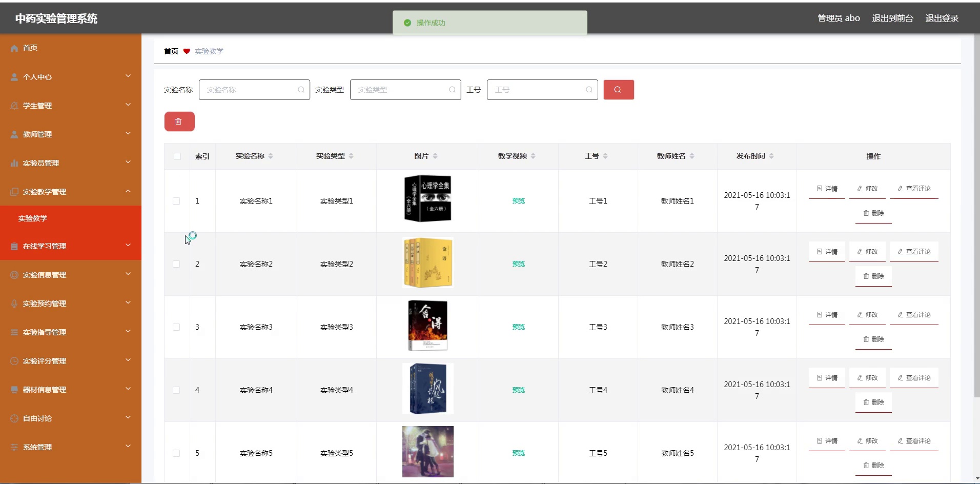This screenshot has width=980, height=484.
Task: Expand the 实验员管理 menu chevron
Action: click(x=128, y=162)
